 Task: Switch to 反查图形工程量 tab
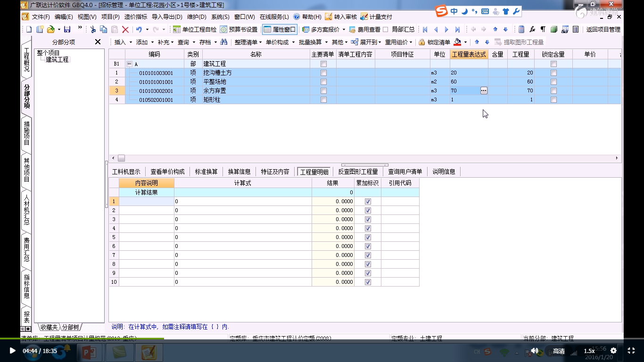pos(358,172)
